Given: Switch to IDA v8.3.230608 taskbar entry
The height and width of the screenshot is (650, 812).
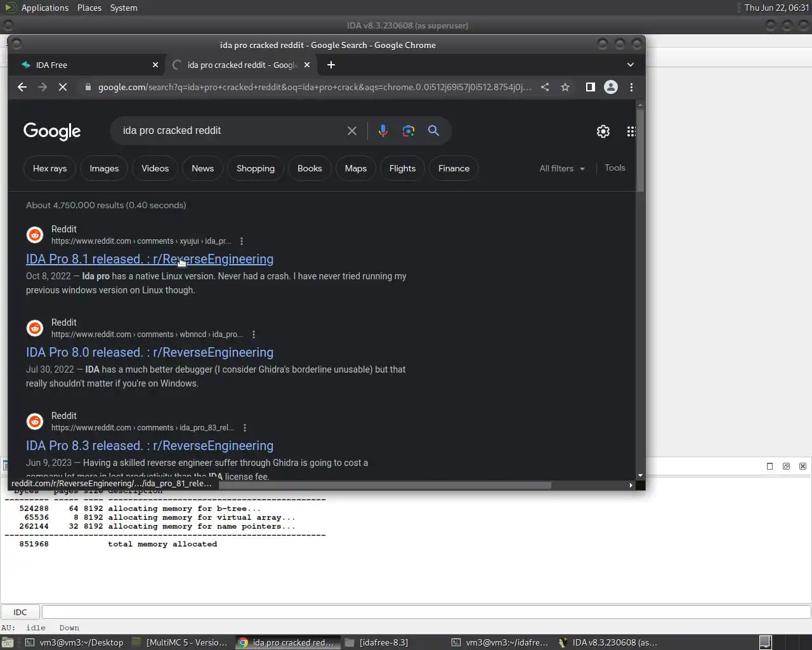Looking at the screenshot, I should 608,642.
